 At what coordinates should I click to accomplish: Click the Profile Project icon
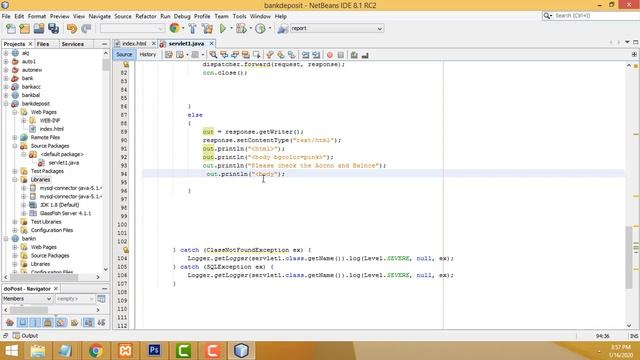tap(260, 29)
